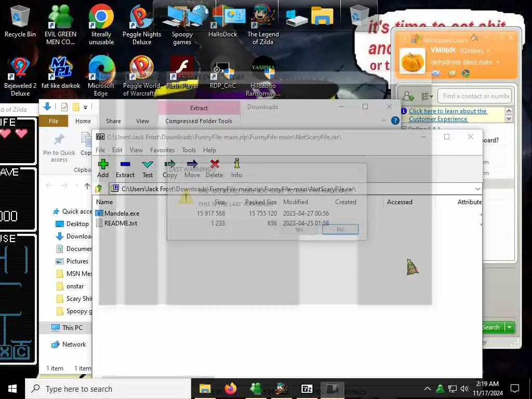Open the 7-Zip Favorites menu

[162, 150]
